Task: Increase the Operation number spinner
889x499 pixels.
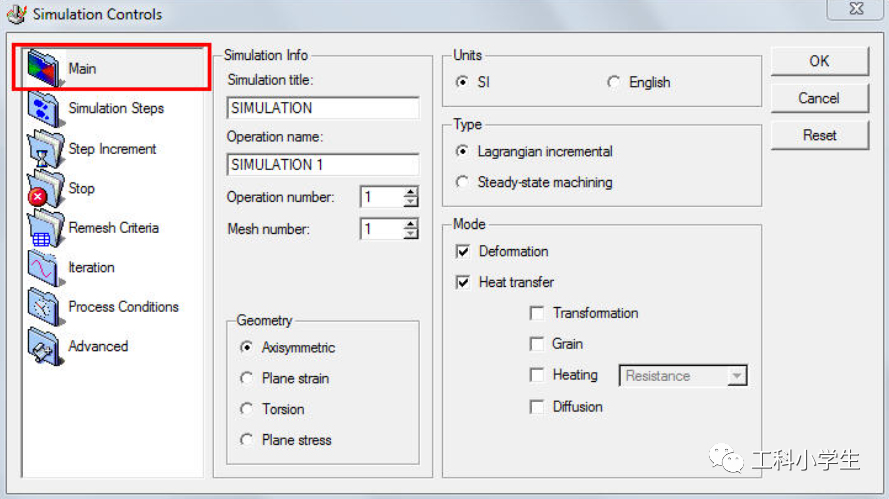Action: tap(411, 192)
